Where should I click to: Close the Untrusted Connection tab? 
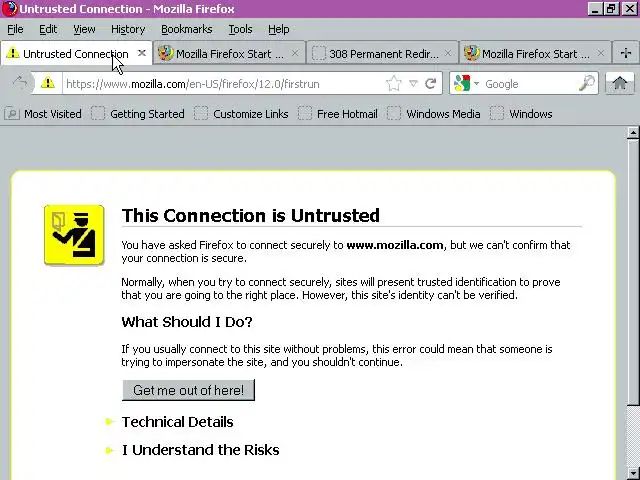(142, 53)
